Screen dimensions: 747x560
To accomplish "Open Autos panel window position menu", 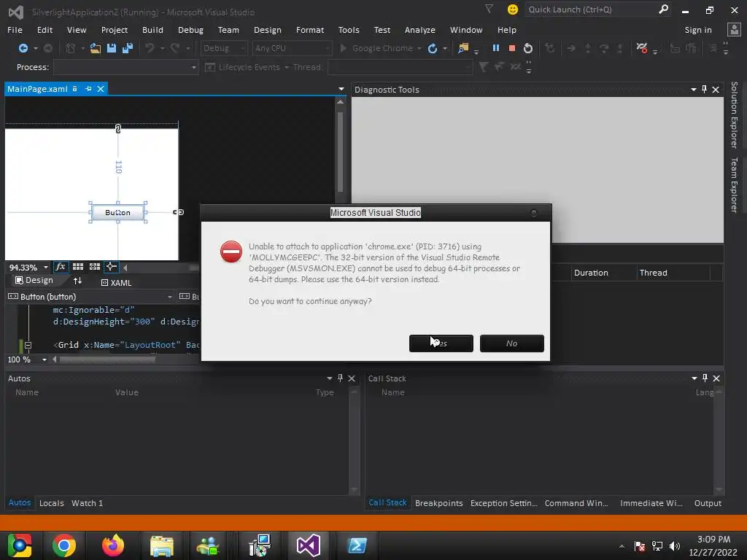I will pos(330,378).
